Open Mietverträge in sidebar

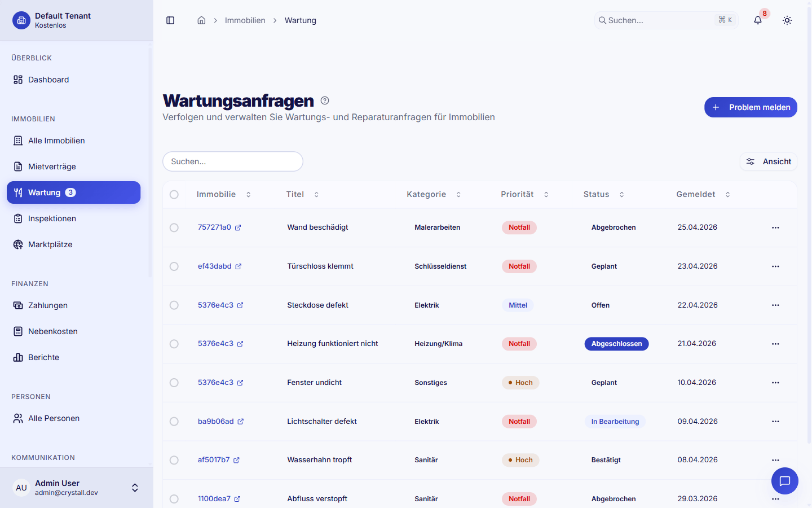[73, 167]
